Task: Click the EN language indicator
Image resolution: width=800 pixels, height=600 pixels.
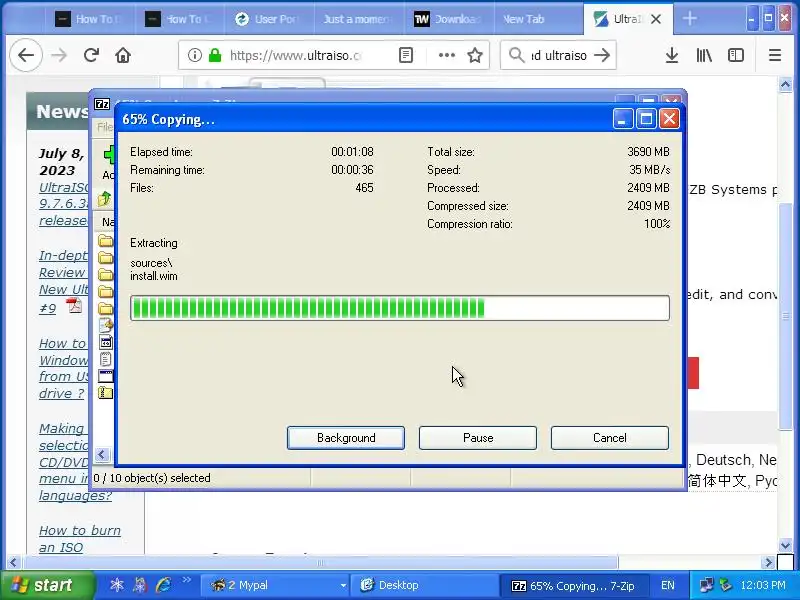Action: [x=667, y=585]
